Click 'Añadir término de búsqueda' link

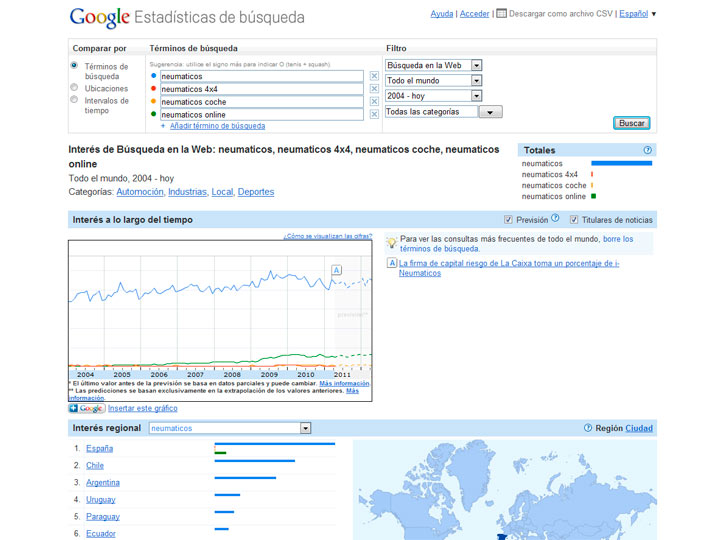[217, 126]
